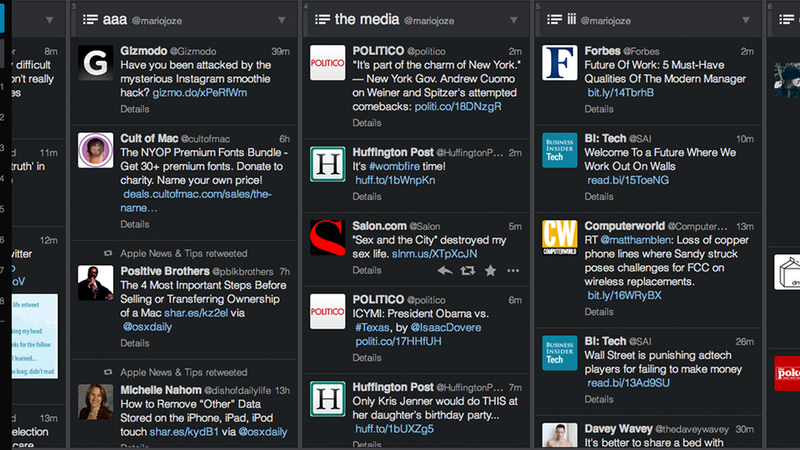Open Huffington Post avatar on Kris Jenner tweet
Viewport: 800px width, 450px height.
pyautogui.click(x=328, y=399)
